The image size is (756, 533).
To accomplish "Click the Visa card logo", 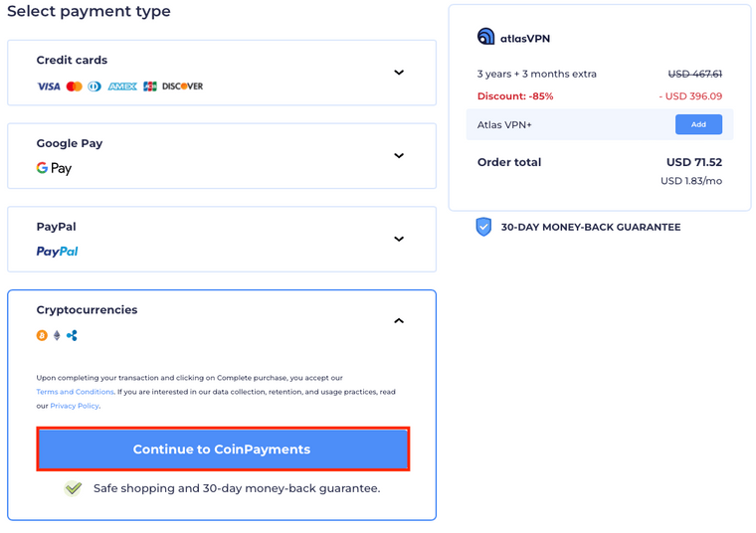I will pos(49,87).
